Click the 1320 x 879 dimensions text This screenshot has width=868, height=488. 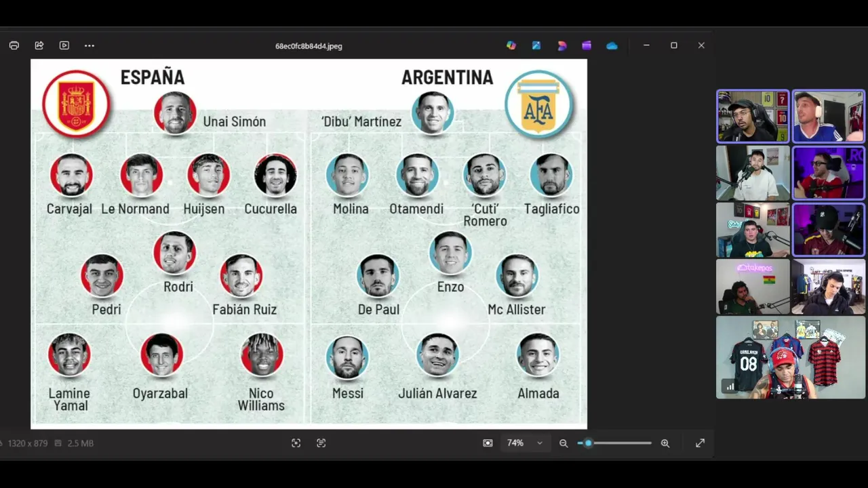coord(27,443)
